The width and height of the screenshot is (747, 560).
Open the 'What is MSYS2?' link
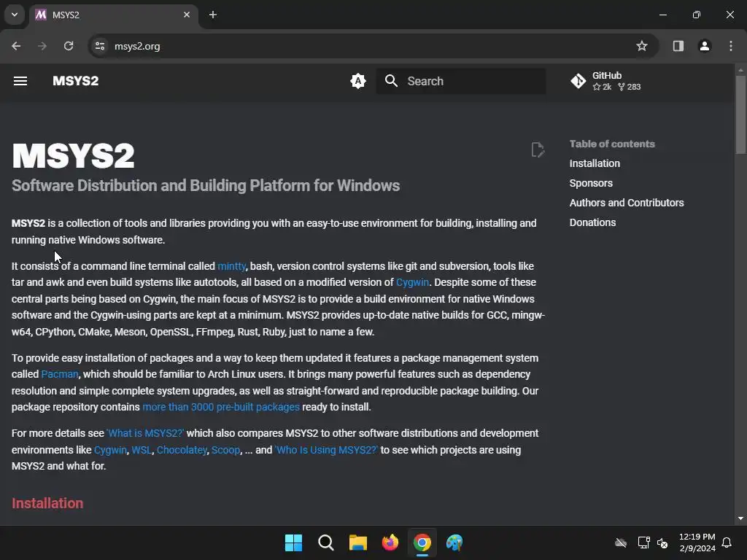tap(145, 433)
